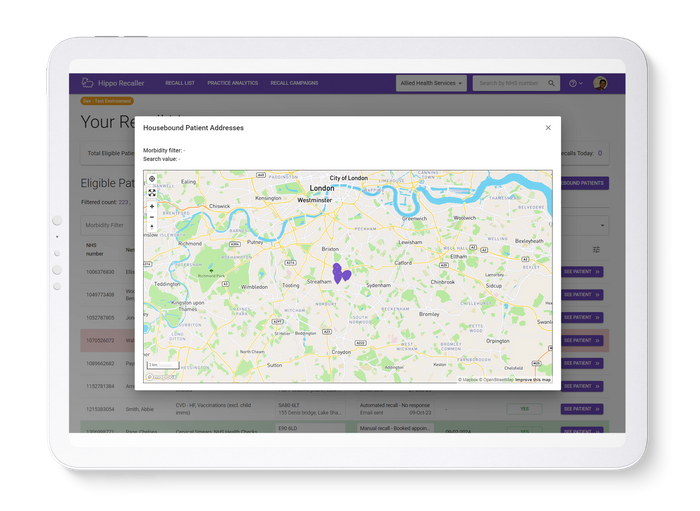Click the Housebound Patients button
Screen dimensions: 700x511
[584, 183]
